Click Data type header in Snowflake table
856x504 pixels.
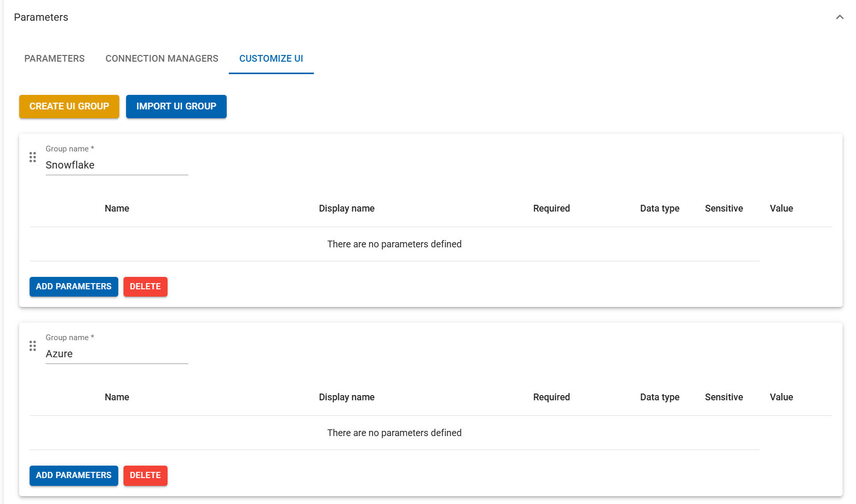(659, 208)
